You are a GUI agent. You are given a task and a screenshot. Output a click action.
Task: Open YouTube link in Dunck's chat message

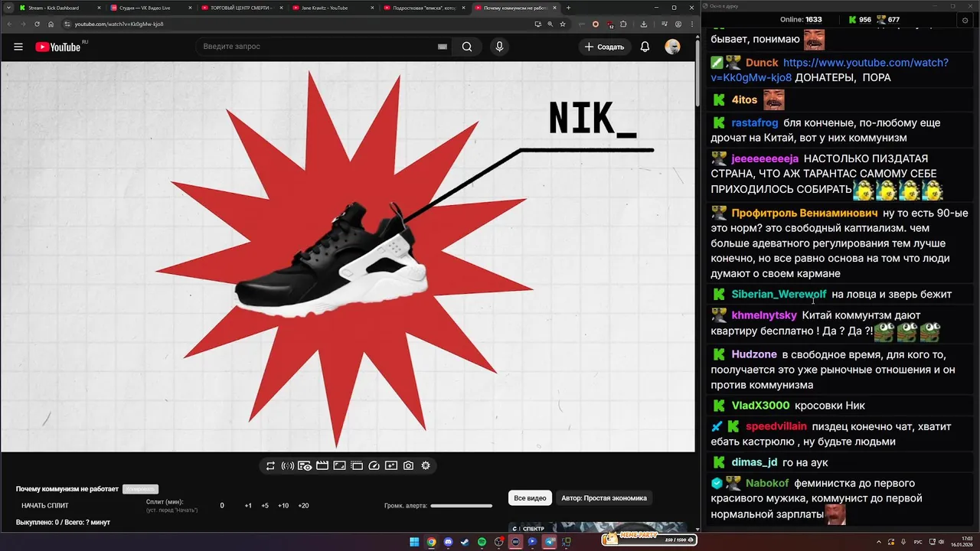829,70
